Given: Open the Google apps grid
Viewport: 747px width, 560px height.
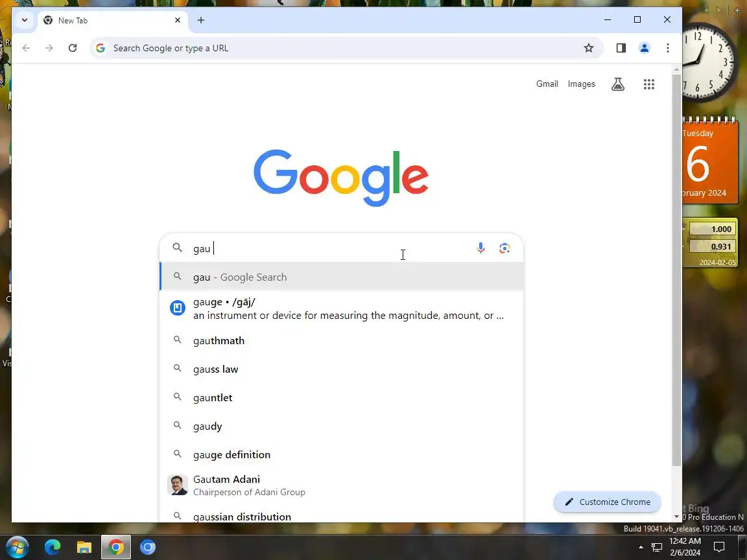Looking at the screenshot, I should (x=649, y=84).
